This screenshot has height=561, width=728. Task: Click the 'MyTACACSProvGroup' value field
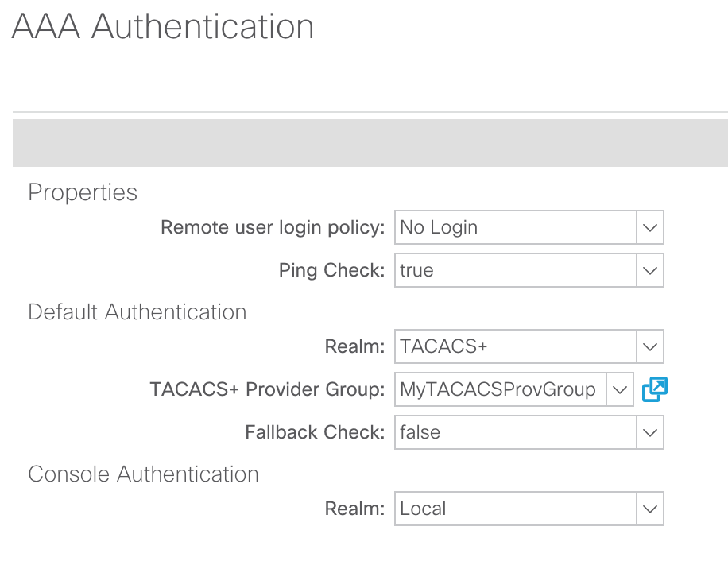pos(500,389)
